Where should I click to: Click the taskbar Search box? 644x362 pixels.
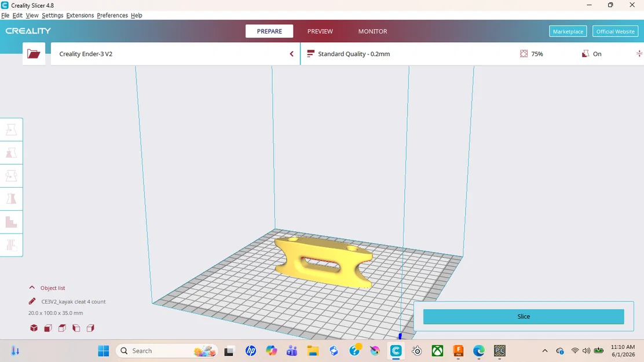point(167,351)
